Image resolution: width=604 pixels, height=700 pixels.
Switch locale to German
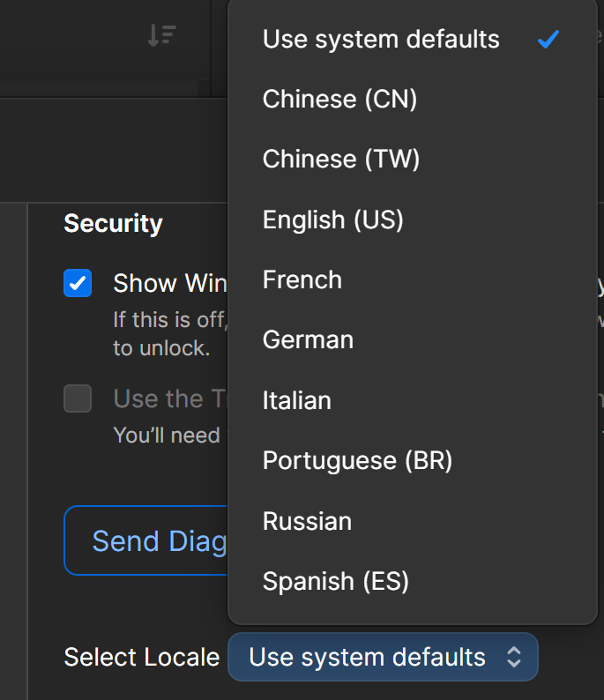[308, 340]
